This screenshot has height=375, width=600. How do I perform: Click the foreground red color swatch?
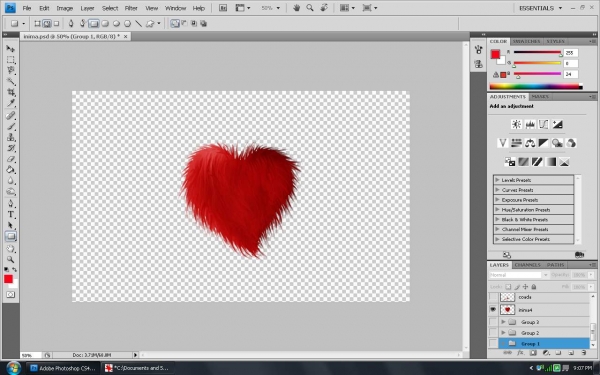pyautogui.click(x=8, y=279)
